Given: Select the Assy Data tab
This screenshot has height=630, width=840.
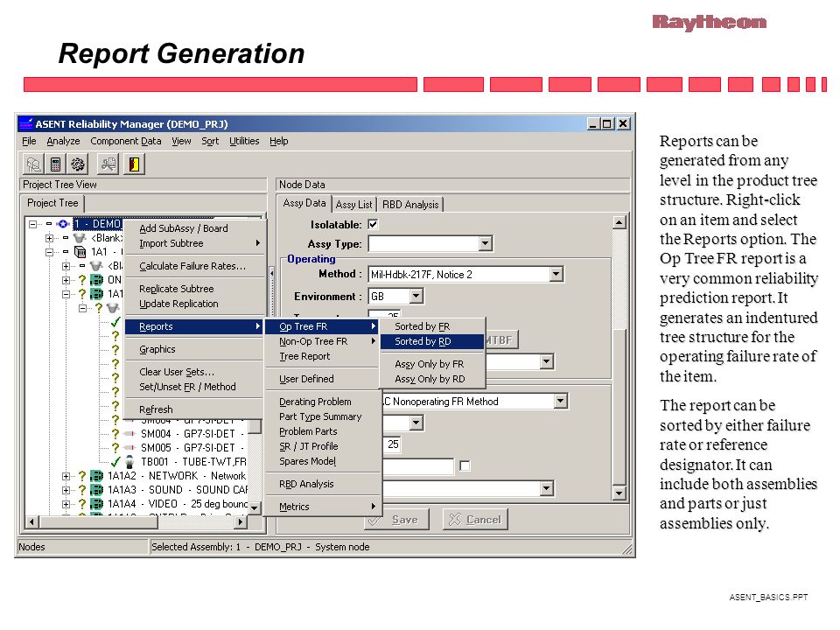Looking at the screenshot, I should 304,203.
